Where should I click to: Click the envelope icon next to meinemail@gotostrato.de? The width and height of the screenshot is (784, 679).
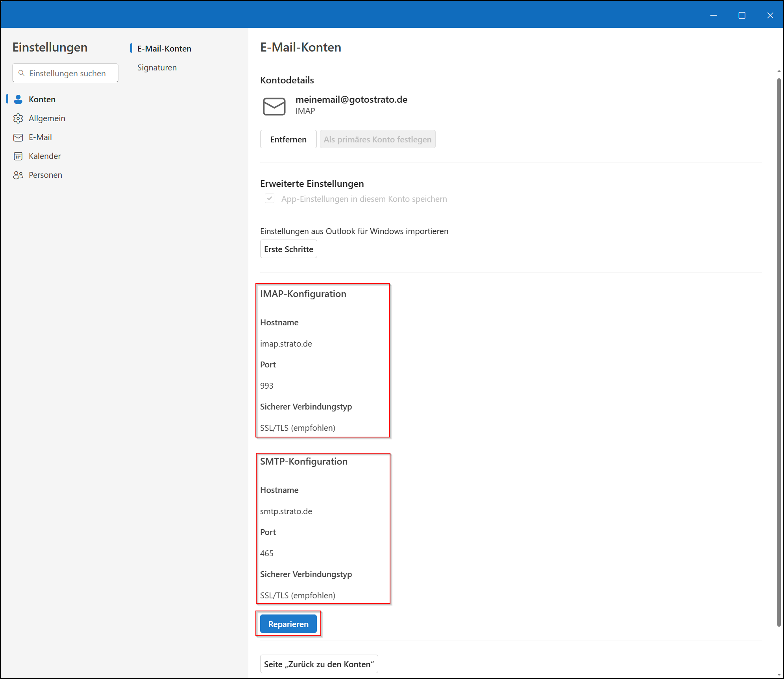(x=274, y=106)
